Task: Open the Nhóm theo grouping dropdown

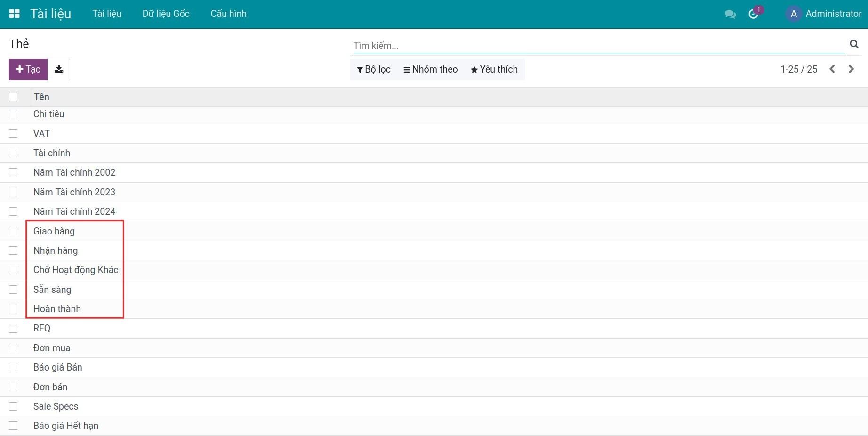Action: [430, 69]
